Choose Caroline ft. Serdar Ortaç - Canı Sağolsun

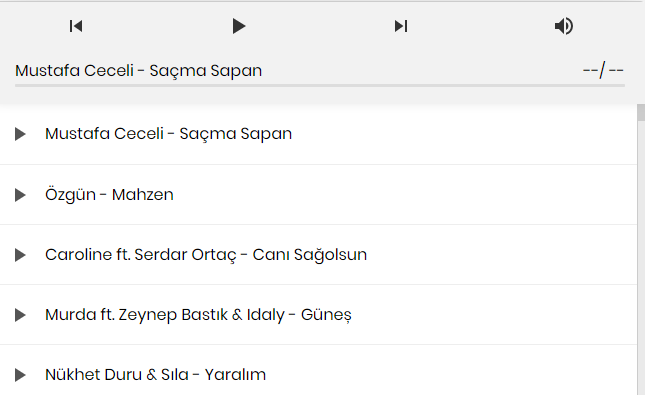[206, 255]
